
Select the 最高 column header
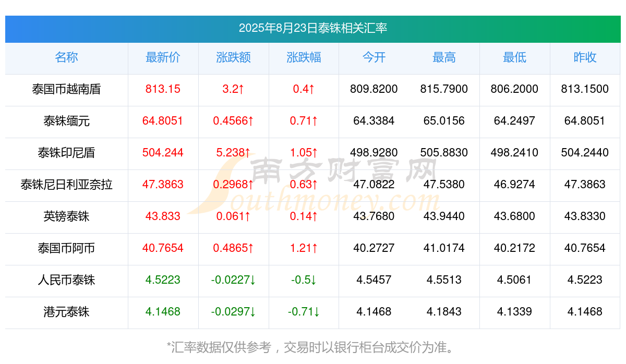444,58
